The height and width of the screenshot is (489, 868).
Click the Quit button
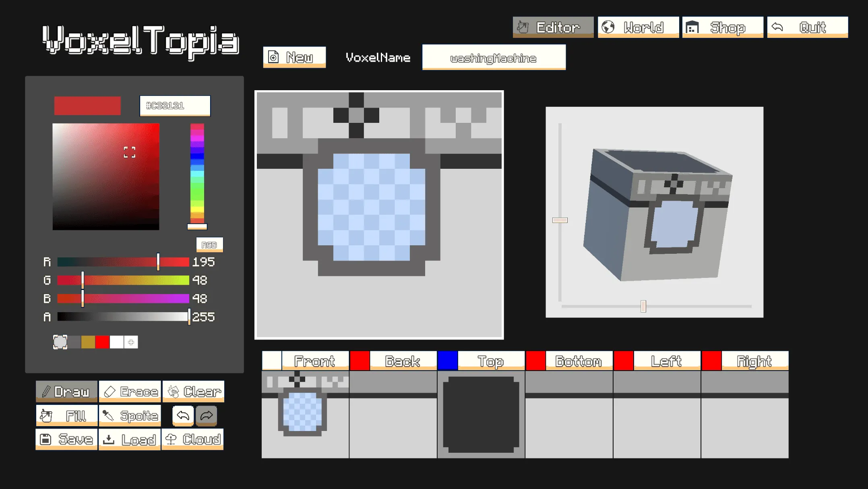807,27
